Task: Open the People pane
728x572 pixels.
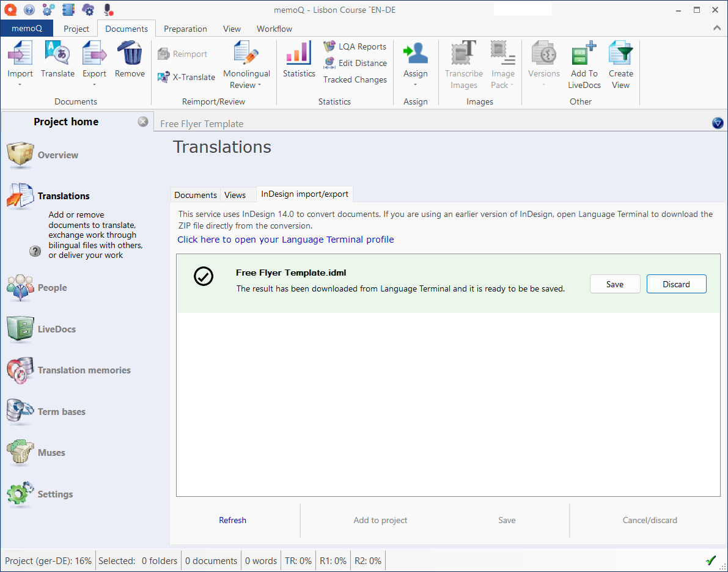Action: pyautogui.click(x=37, y=288)
